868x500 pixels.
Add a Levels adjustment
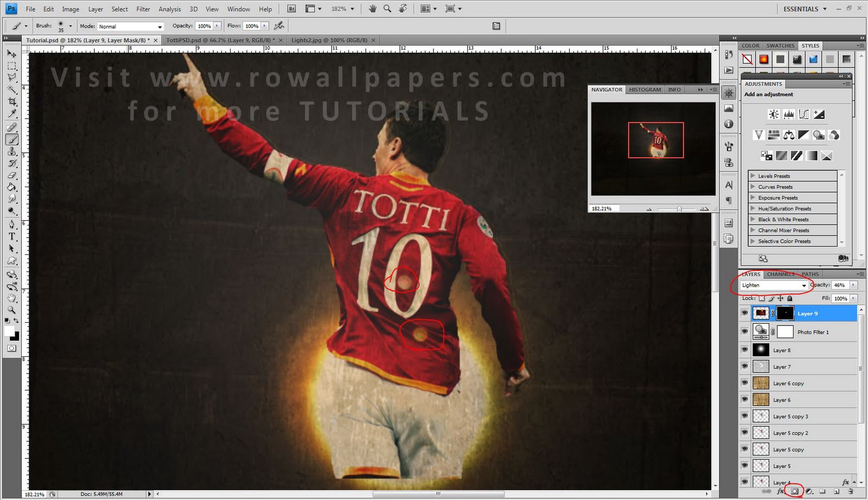click(789, 114)
